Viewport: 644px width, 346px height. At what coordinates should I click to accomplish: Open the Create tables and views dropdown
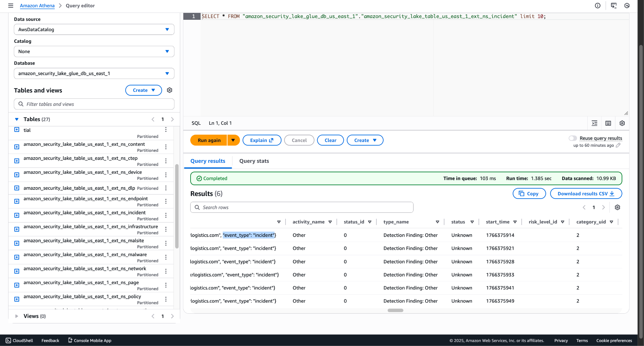[143, 90]
